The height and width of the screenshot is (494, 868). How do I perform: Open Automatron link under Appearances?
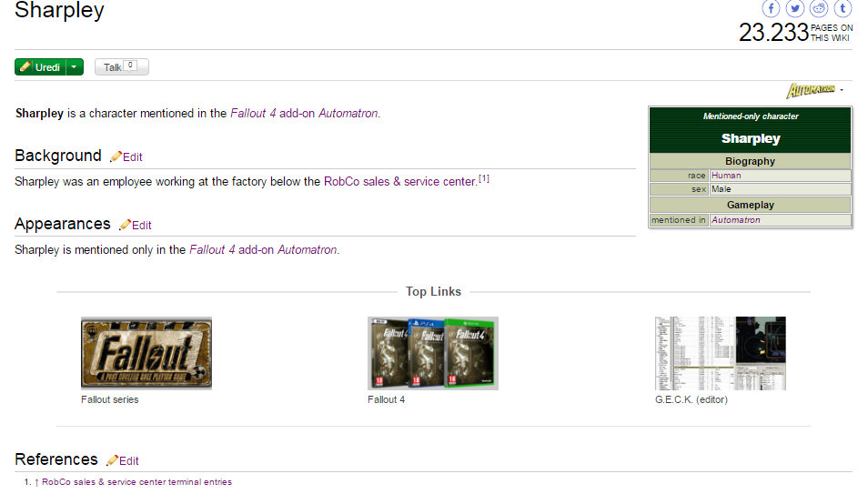pyautogui.click(x=308, y=250)
